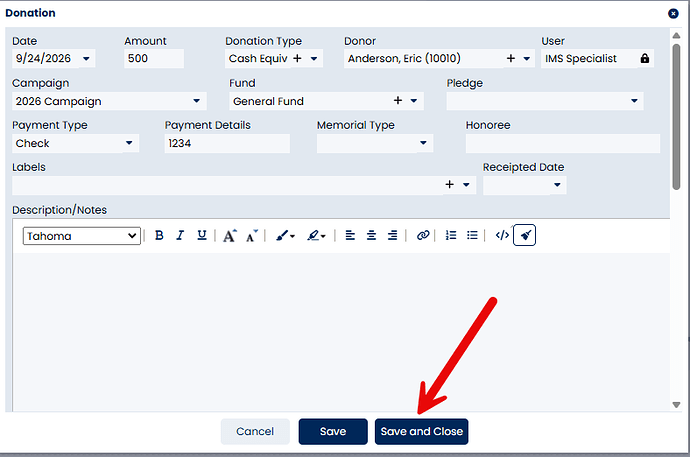Expand the Payment Type dropdown

pyautogui.click(x=129, y=143)
